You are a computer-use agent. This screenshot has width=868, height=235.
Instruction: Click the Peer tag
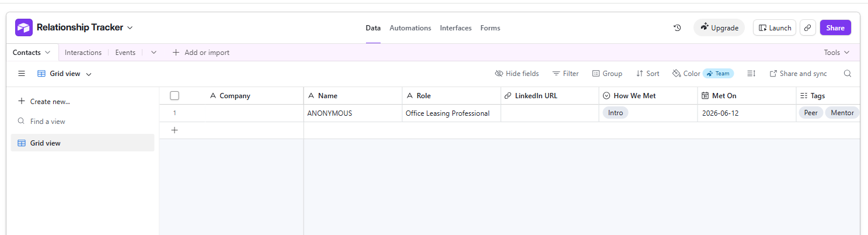pyautogui.click(x=811, y=113)
